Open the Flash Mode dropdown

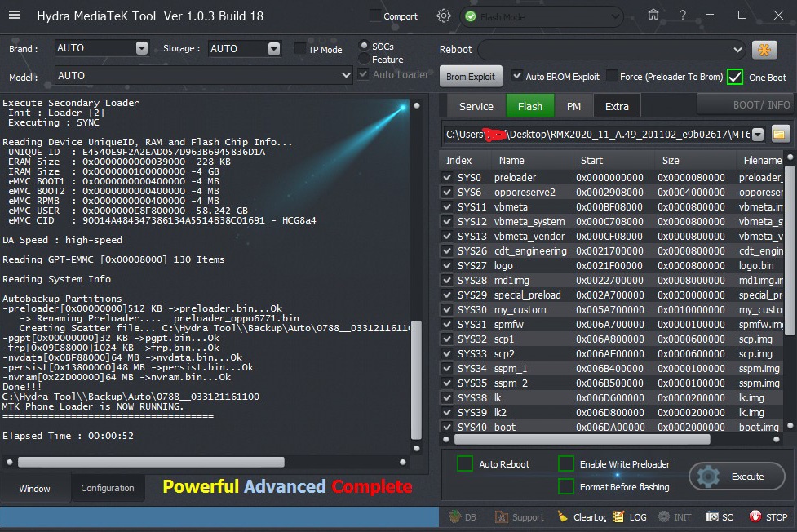coord(615,17)
